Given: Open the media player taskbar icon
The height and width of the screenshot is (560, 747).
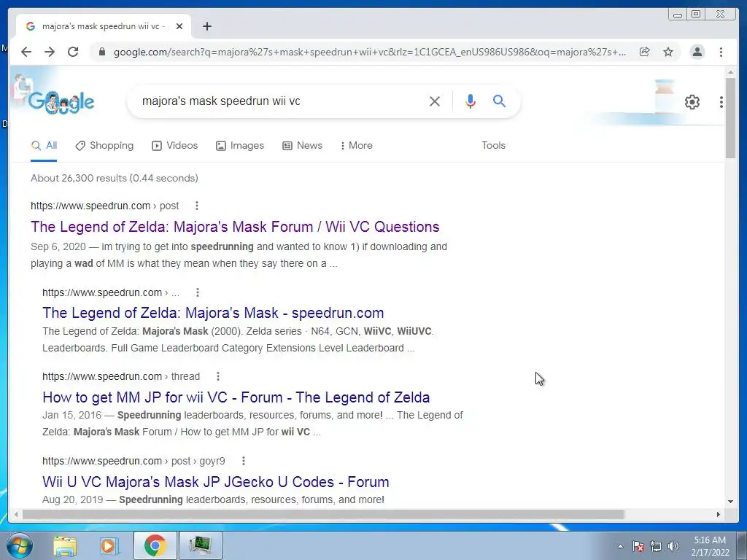Looking at the screenshot, I should tap(109, 545).
